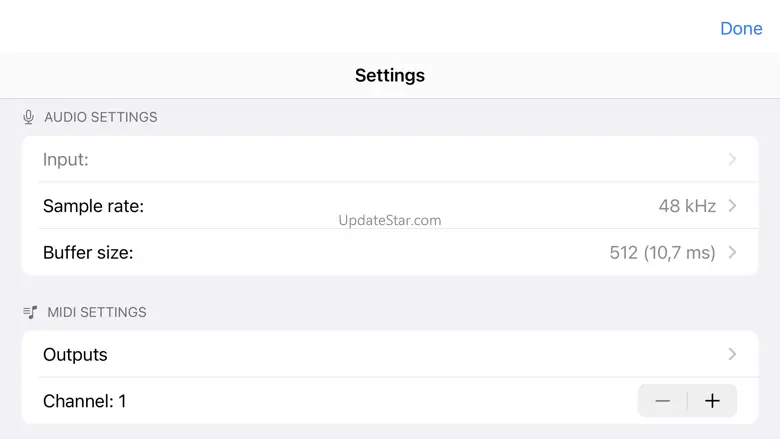This screenshot has width=780, height=439.
Task: Click the Channel: 1 label
Action: click(84, 401)
